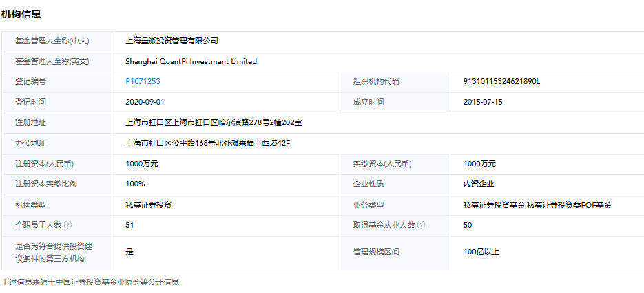Image resolution: width=644 pixels, height=293 pixels.
Task: Click help icon beside 全职员工人数
Action: point(68,225)
